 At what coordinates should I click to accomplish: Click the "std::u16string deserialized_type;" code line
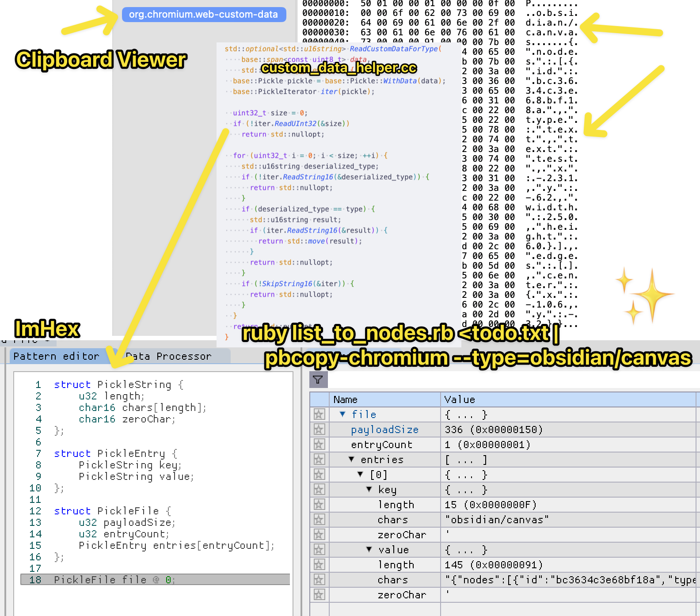coord(310,167)
